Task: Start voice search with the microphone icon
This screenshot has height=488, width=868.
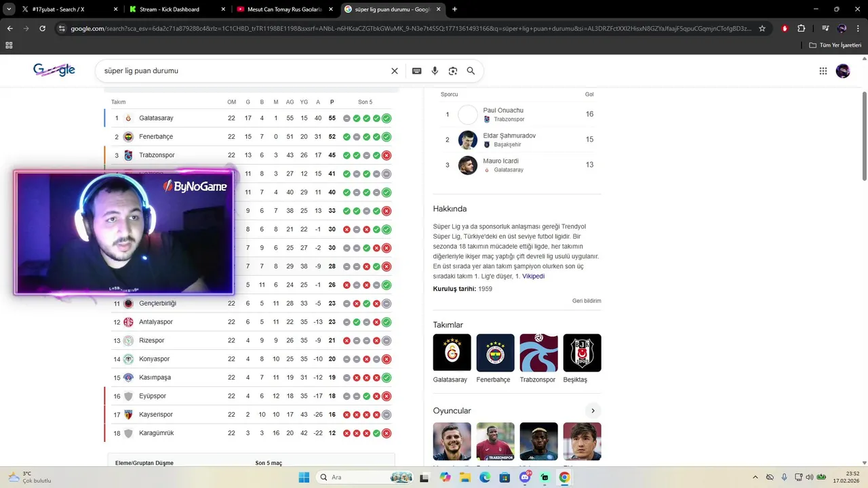Action: click(x=435, y=70)
